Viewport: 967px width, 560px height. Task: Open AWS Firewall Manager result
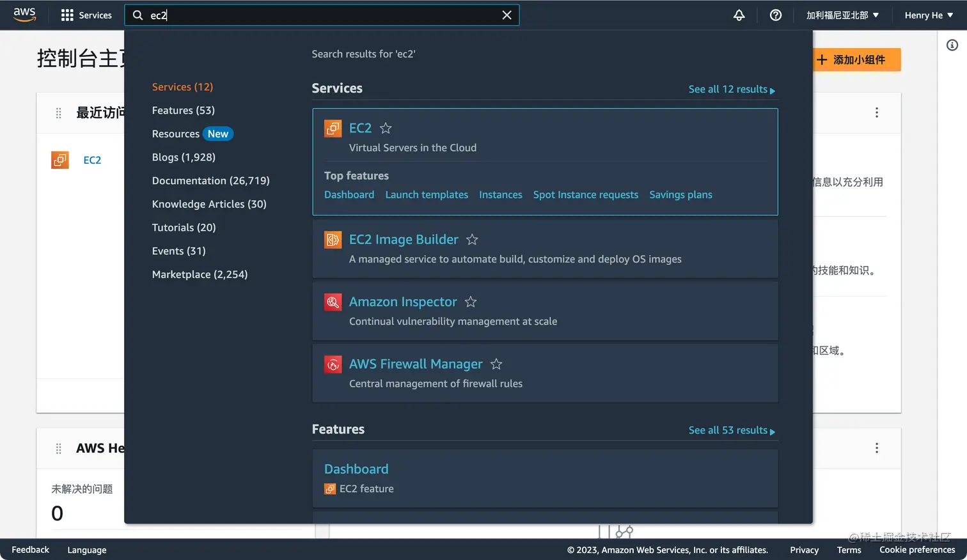416,364
